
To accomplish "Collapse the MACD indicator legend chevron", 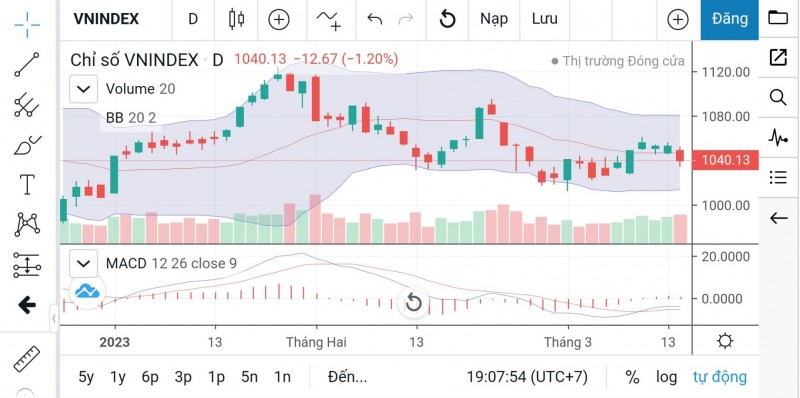I will 83,263.
